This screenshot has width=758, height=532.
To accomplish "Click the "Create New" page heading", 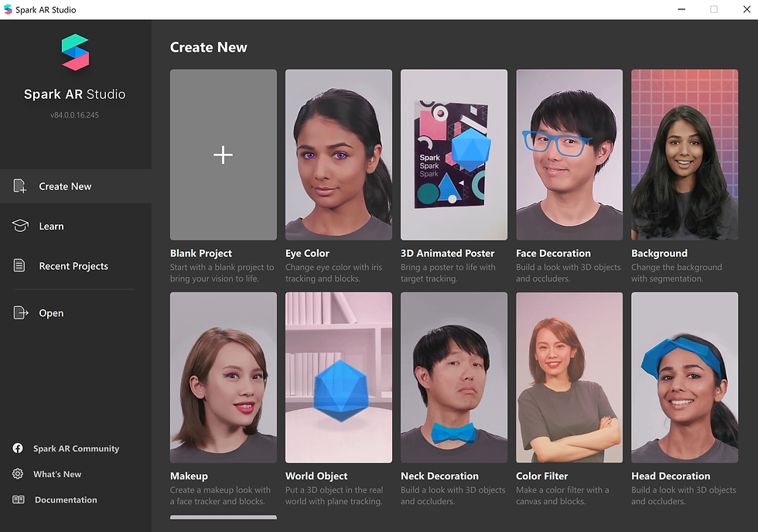I will point(208,47).
